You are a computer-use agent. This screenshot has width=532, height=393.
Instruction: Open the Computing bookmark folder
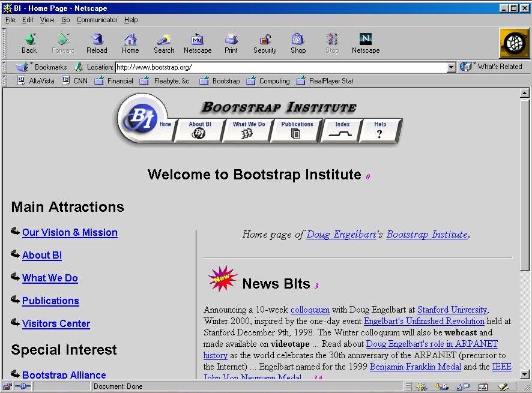tap(268, 81)
